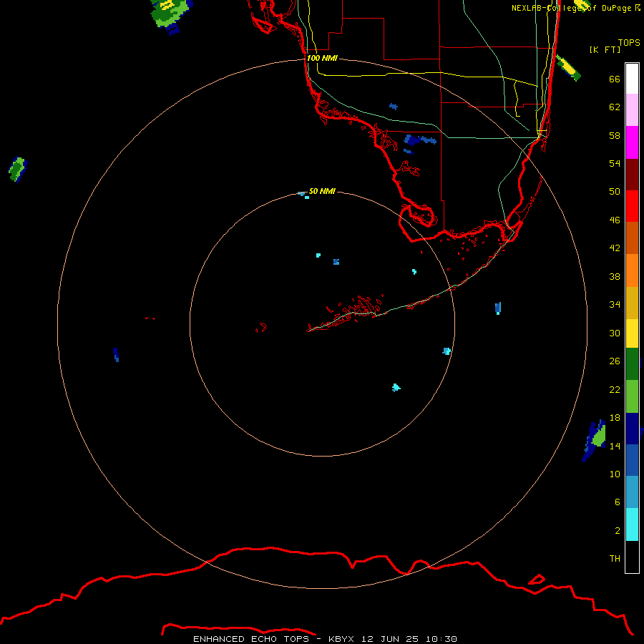Click the [K FT] units label
The image size is (644, 644).
[605, 49]
